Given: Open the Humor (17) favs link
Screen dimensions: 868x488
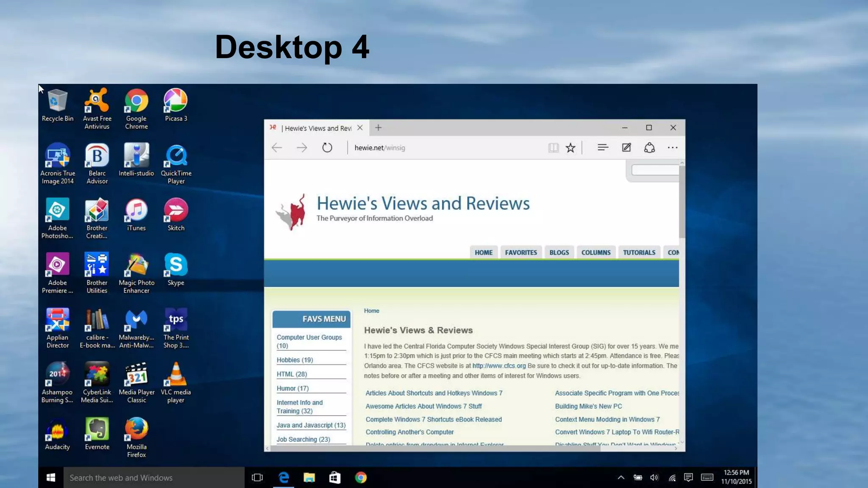Looking at the screenshot, I should click(x=292, y=388).
